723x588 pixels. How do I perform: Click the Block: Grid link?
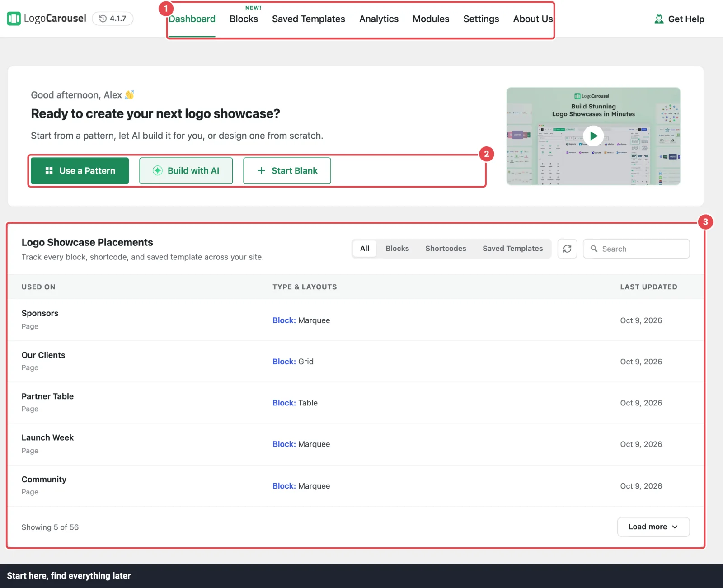point(293,362)
